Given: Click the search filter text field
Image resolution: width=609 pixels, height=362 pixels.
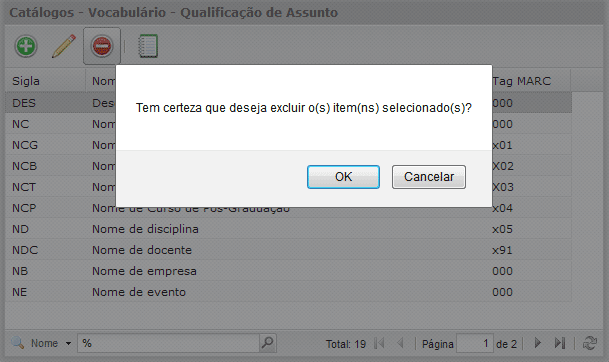Looking at the screenshot, I should coord(169,343).
